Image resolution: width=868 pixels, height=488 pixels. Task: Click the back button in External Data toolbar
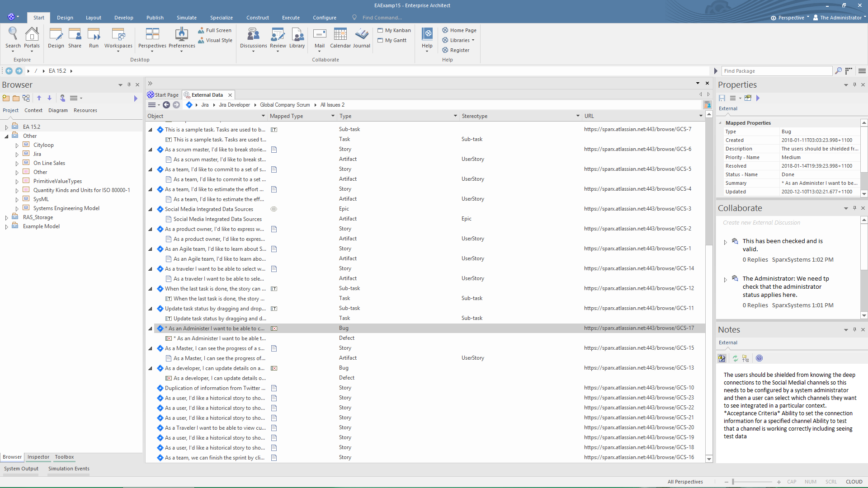point(166,105)
